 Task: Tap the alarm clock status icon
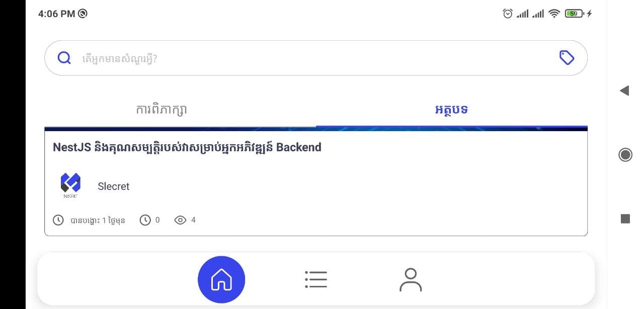coord(508,14)
